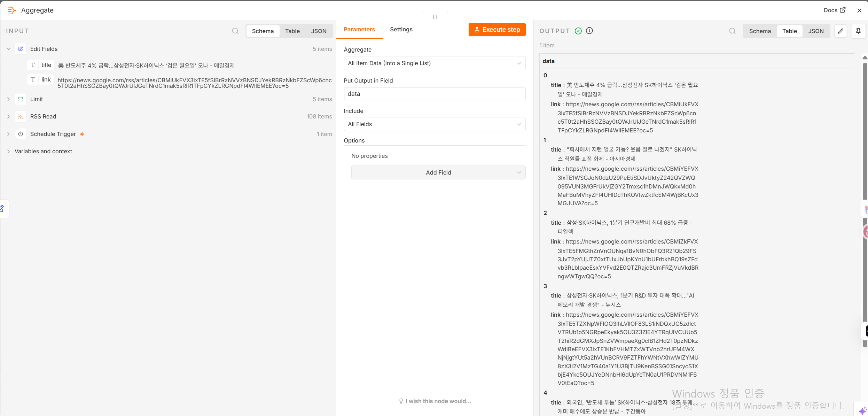The width and height of the screenshot is (868, 416).
Task: Pin the output data
Action: [858, 31]
